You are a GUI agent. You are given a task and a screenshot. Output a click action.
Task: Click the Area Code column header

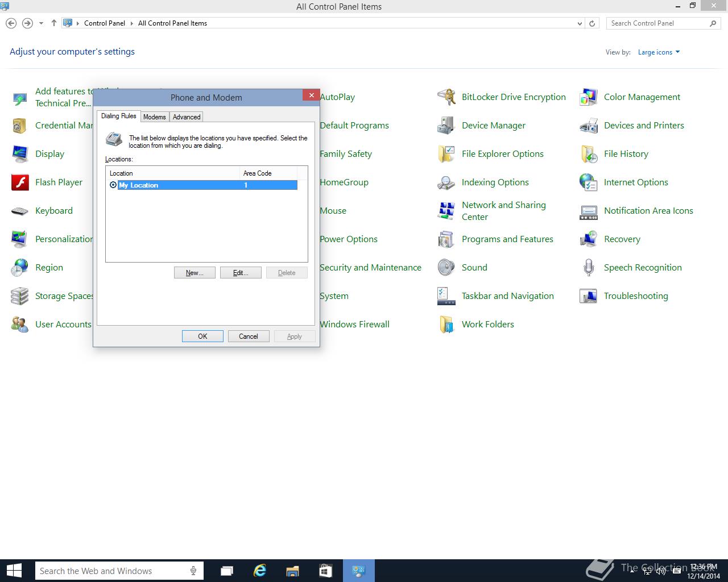tap(268, 173)
